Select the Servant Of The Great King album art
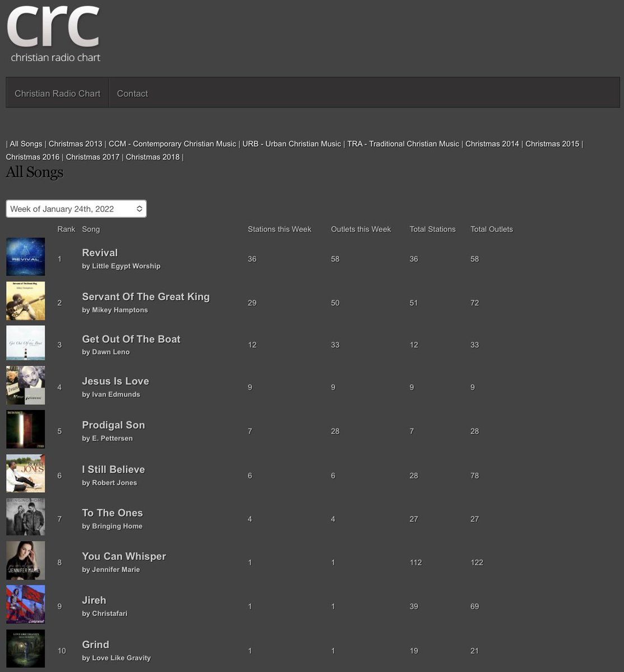Viewport: 624px width, 672px height. pos(25,301)
